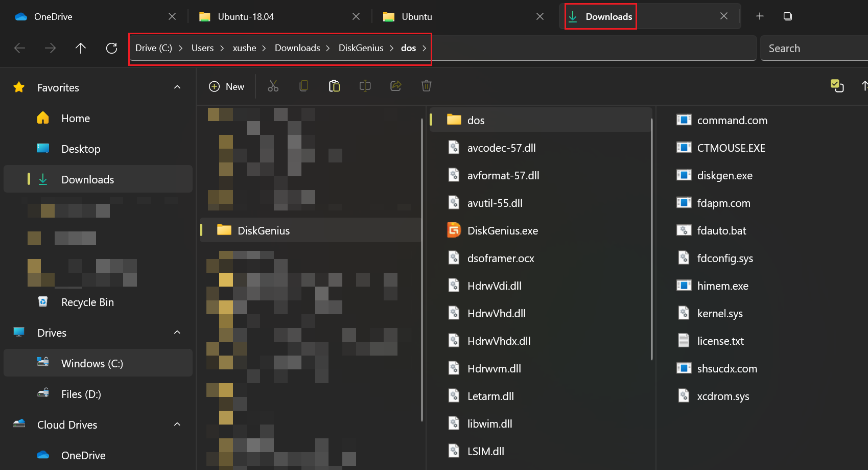The height and width of the screenshot is (470, 868).
Task: Expand chevron after dos in path
Action: (425, 48)
